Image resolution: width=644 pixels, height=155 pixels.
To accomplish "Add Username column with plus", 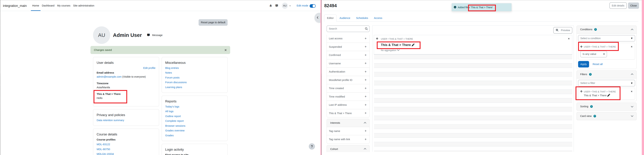I will click(x=365, y=63).
